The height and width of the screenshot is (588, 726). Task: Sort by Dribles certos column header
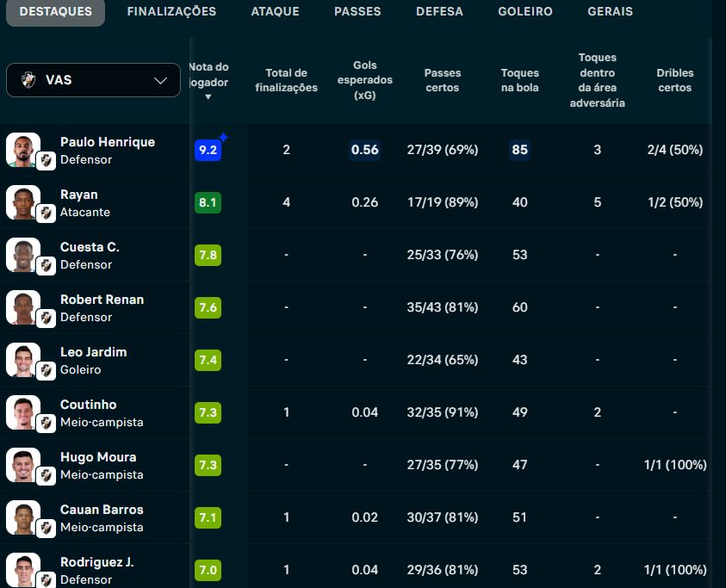[x=674, y=80]
